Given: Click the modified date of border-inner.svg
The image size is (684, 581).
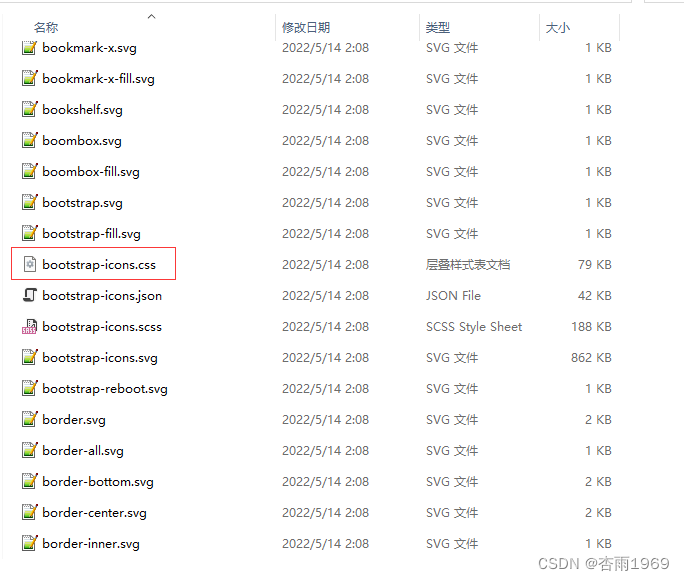Looking at the screenshot, I should (325, 543).
